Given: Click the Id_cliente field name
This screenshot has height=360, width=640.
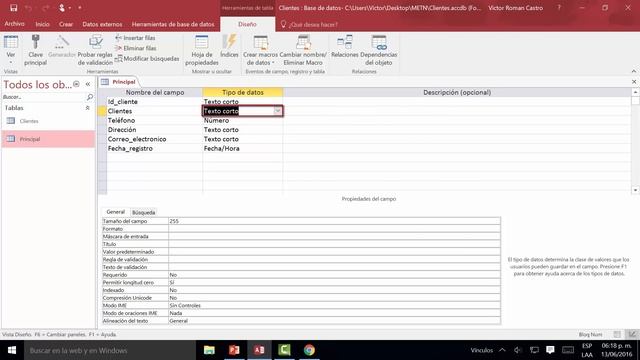Looking at the screenshot, I should [122, 102].
